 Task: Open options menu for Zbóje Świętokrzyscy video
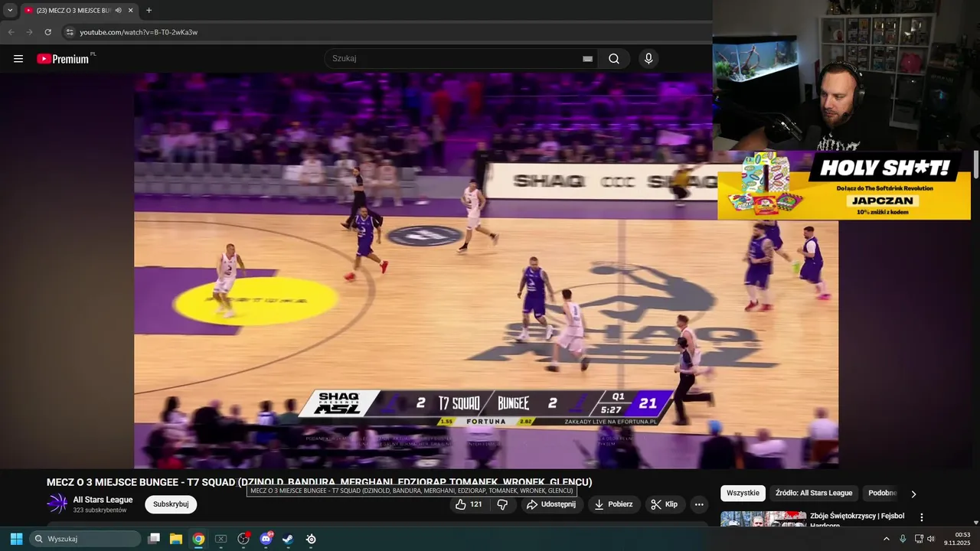pyautogui.click(x=922, y=517)
